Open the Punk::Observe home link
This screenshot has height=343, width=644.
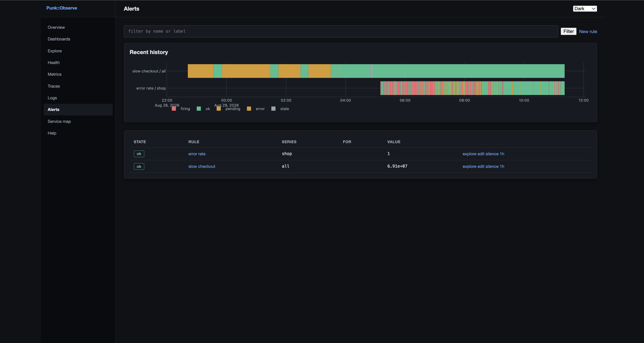pos(61,8)
